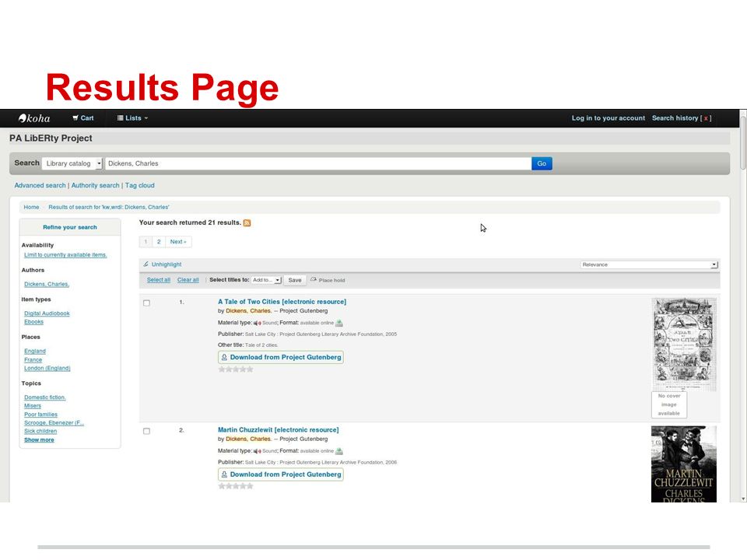Viewport: 747px width, 560px height.
Task: Click the page scrollbar down arrow
Action: pyautogui.click(x=743, y=499)
